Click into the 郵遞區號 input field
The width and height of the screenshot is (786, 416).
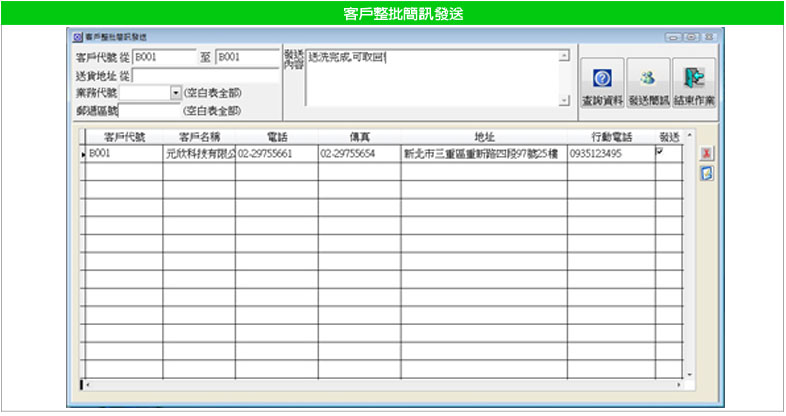(150, 110)
